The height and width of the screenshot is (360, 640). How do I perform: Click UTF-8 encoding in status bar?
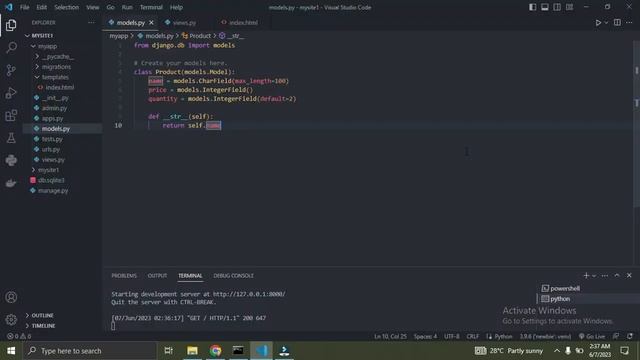point(452,336)
